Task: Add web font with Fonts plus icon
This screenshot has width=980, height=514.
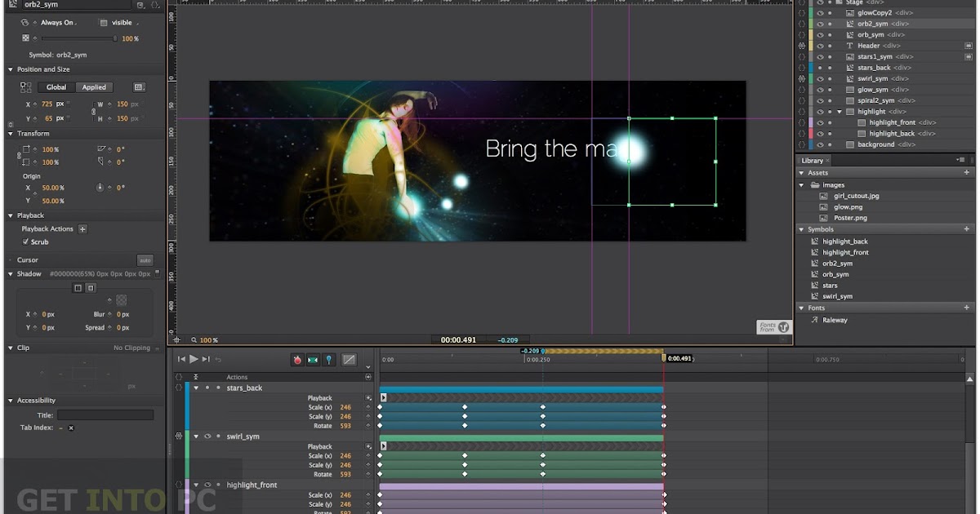Action: tap(967, 308)
